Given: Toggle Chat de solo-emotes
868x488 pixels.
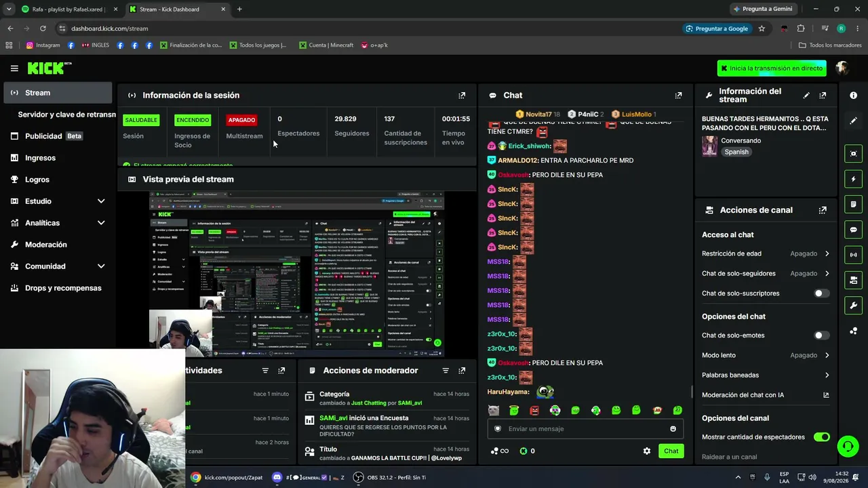Looking at the screenshot, I should coord(821,335).
